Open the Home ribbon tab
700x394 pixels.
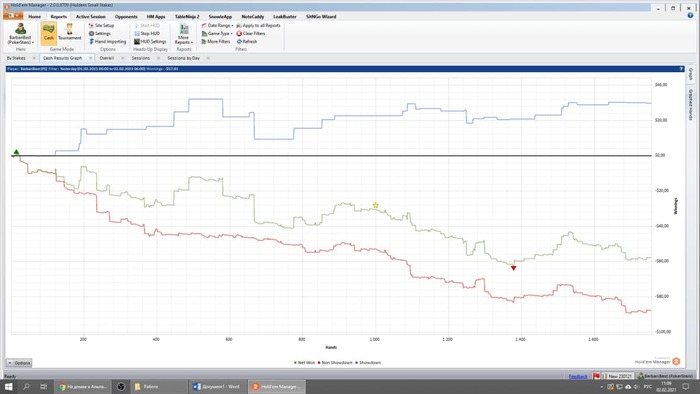(34, 17)
